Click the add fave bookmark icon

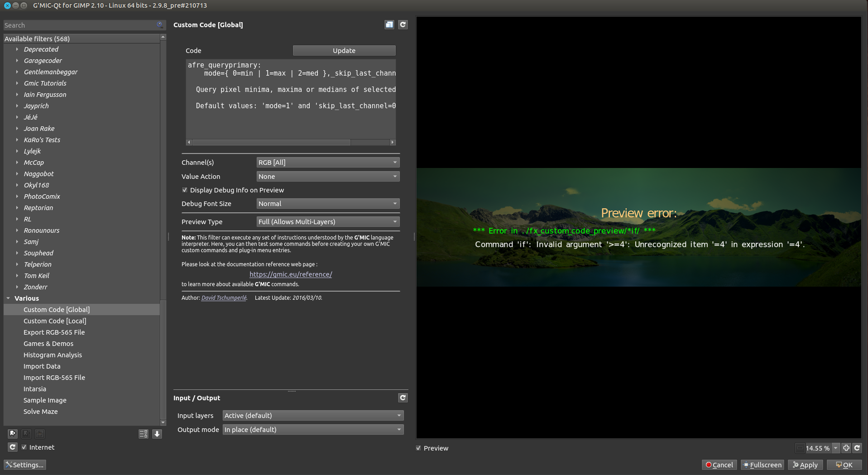click(13, 434)
